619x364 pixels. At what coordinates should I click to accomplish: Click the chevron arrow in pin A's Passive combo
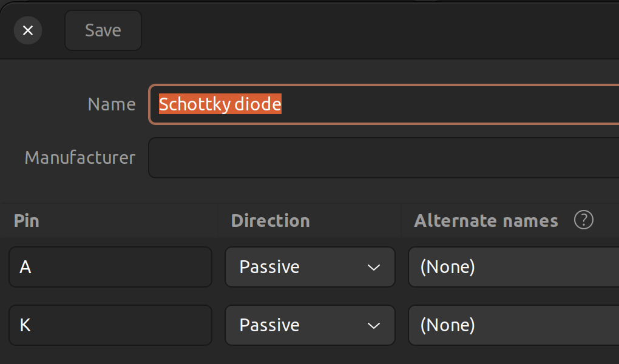[373, 268]
